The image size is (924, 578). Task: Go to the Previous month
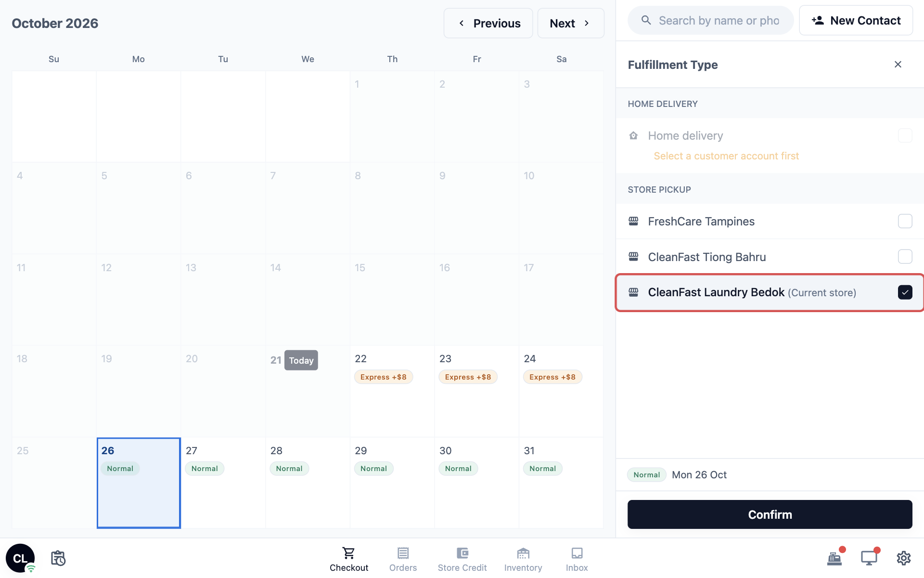click(x=488, y=23)
